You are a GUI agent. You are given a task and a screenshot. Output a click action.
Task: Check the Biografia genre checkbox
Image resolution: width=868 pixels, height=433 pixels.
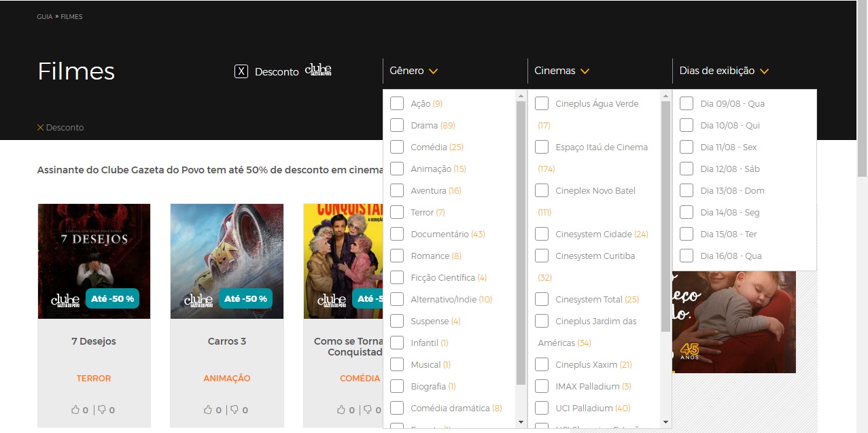click(x=397, y=386)
